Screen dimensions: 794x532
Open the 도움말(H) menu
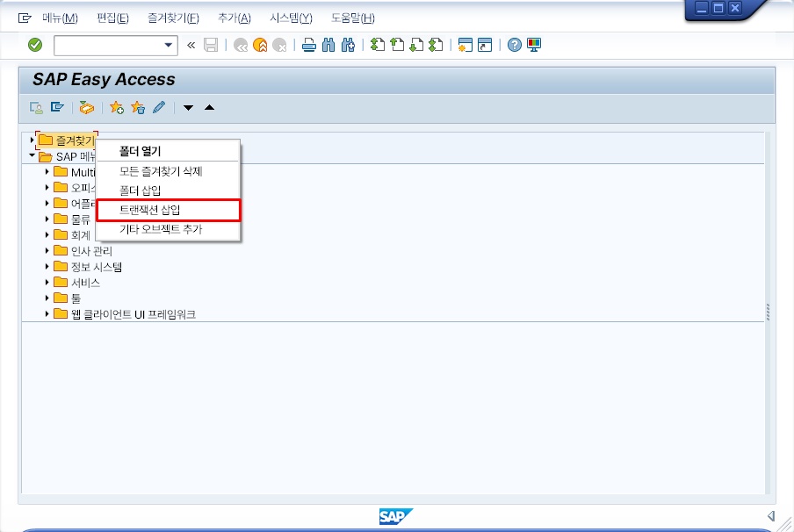tap(353, 18)
